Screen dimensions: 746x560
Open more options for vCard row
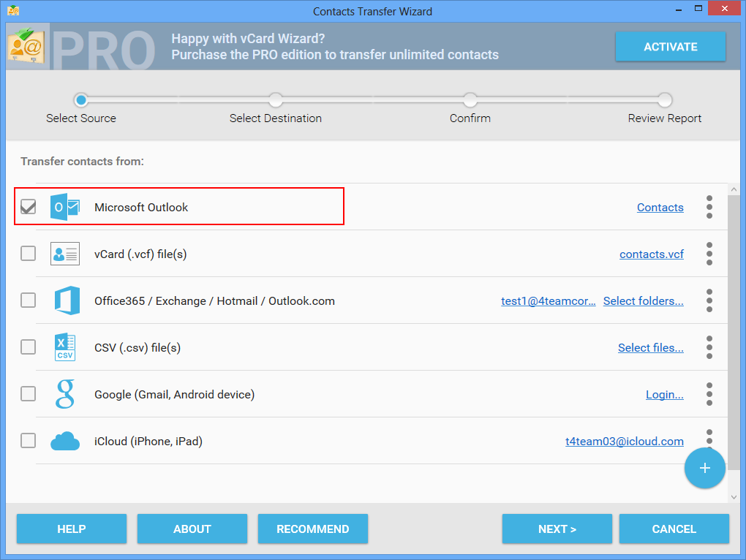click(709, 254)
